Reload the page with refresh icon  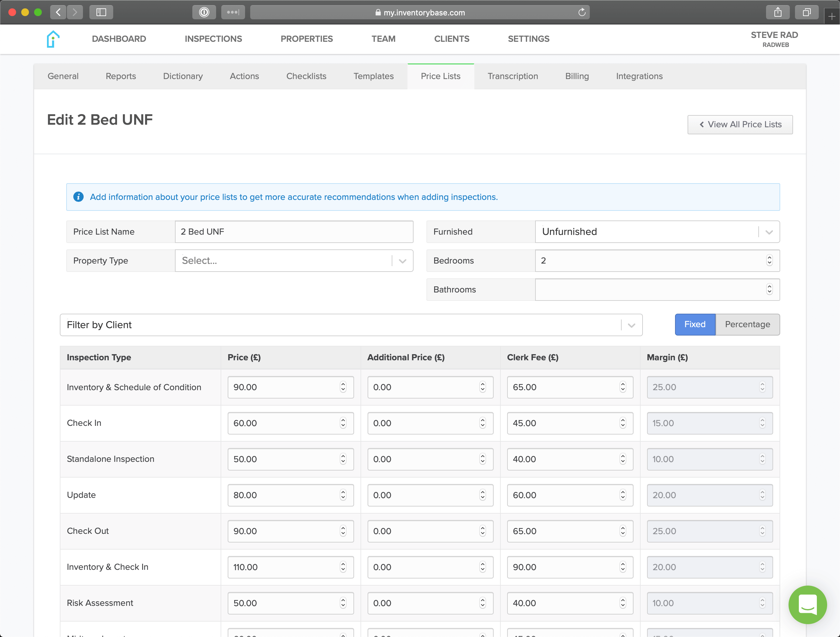pyautogui.click(x=582, y=12)
